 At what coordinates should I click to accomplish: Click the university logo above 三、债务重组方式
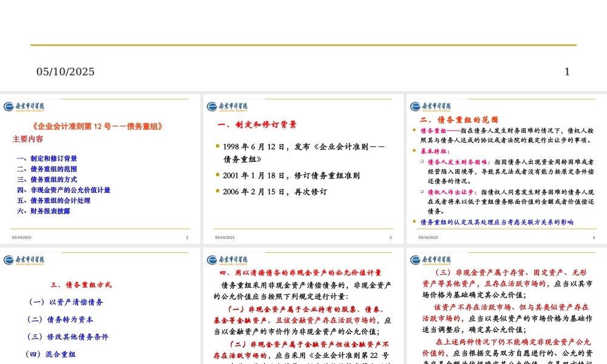pyautogui.click(x=24, y=260)
